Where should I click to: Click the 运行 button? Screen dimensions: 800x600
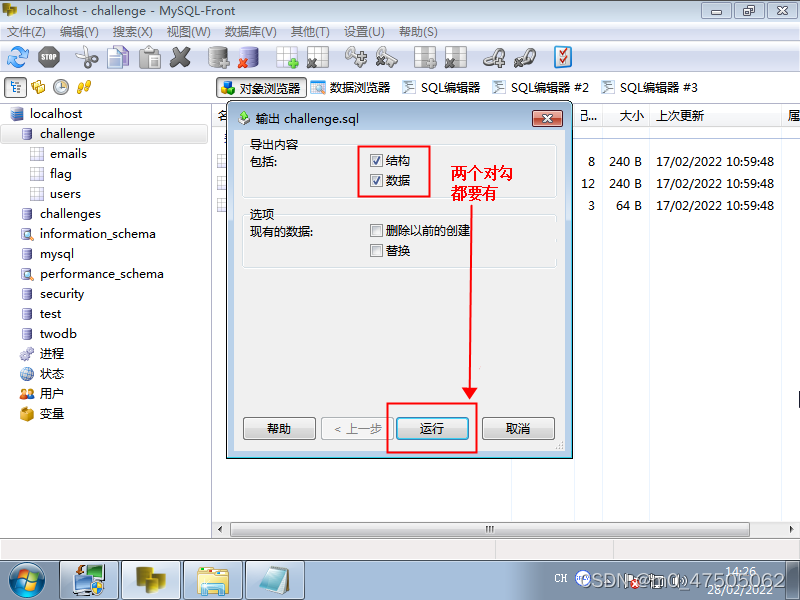pos(432,429)
